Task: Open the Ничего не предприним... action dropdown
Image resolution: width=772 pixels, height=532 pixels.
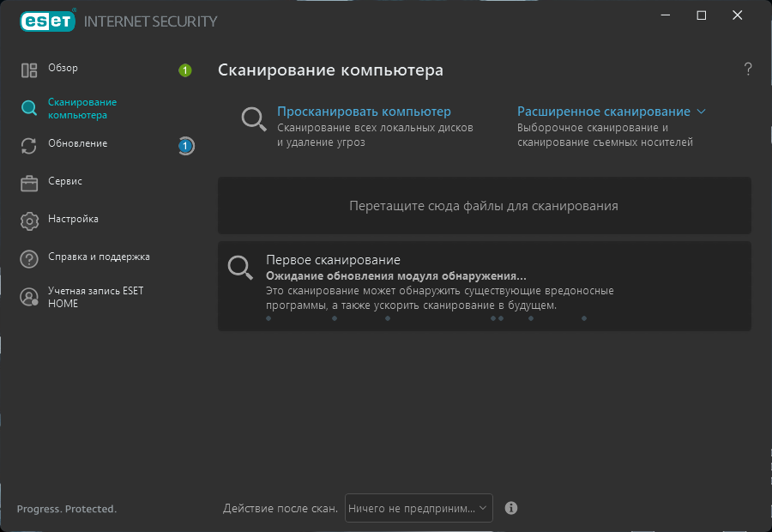Action: [419, 508]
